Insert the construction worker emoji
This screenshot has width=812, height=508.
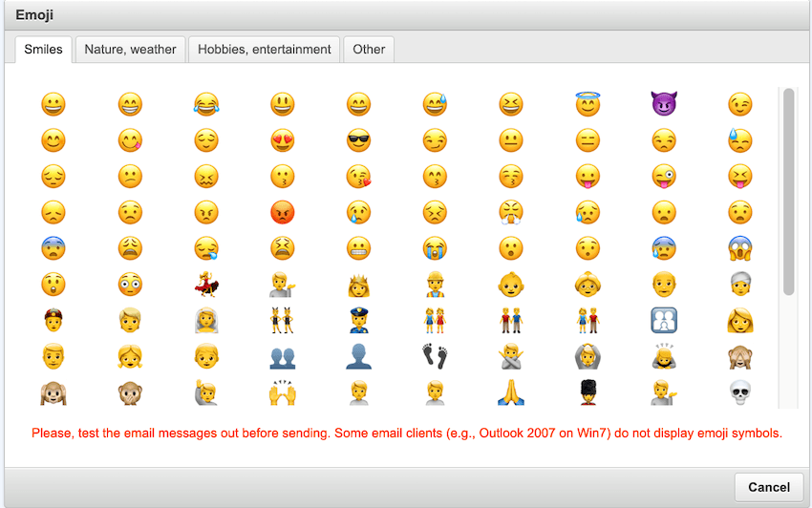point(435,285)
